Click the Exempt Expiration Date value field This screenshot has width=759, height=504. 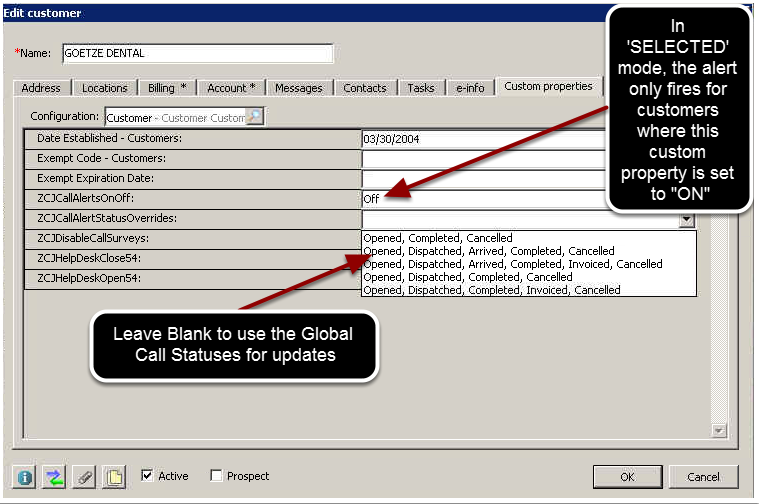point(484,179)
